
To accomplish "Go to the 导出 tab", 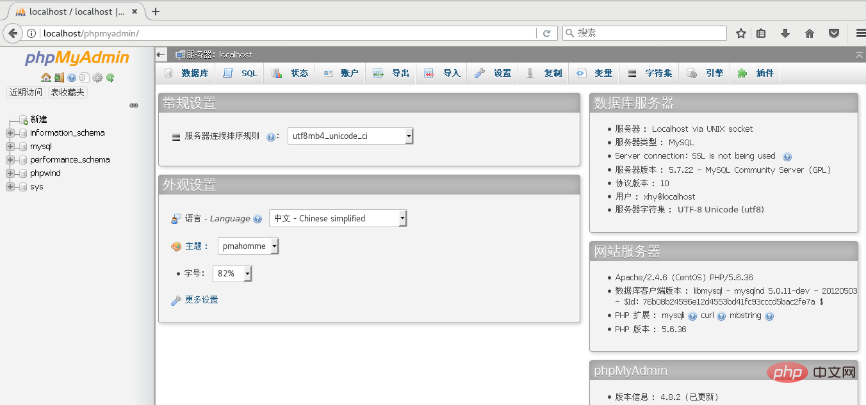I will click(391, 73).
